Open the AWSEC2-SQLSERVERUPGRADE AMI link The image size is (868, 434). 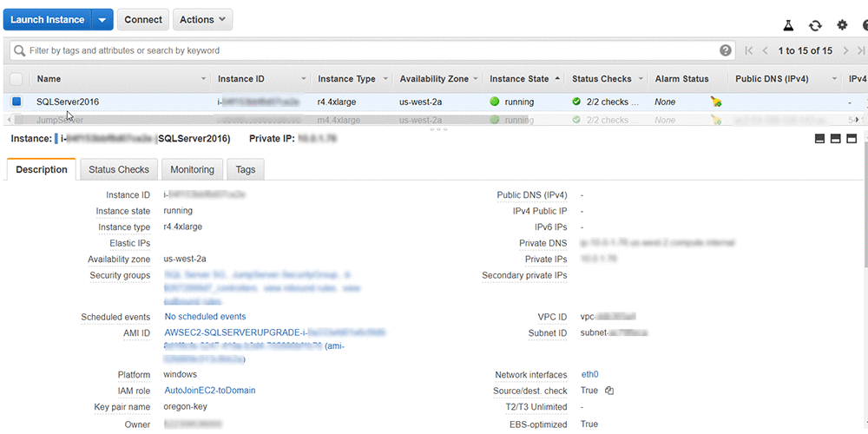[236, 332]
